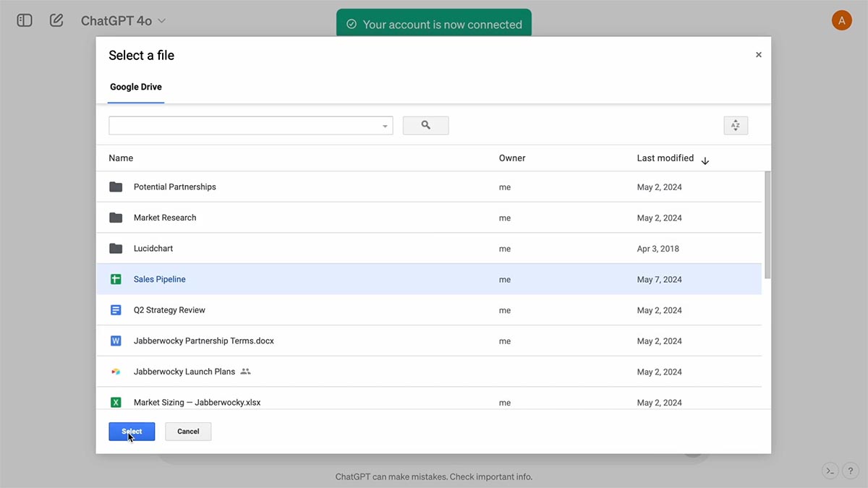Cancel the file selection dialog
Screen dimensions: 868x488
point(188,432)
